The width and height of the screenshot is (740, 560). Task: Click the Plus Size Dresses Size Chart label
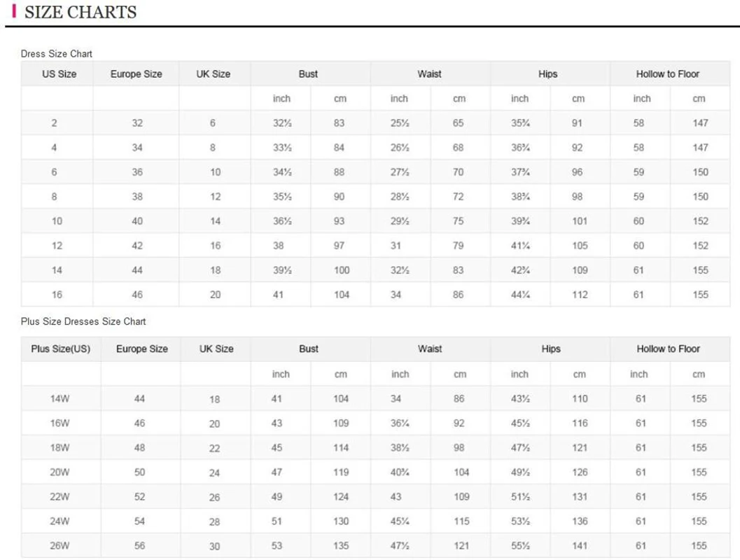click(83, 321)
